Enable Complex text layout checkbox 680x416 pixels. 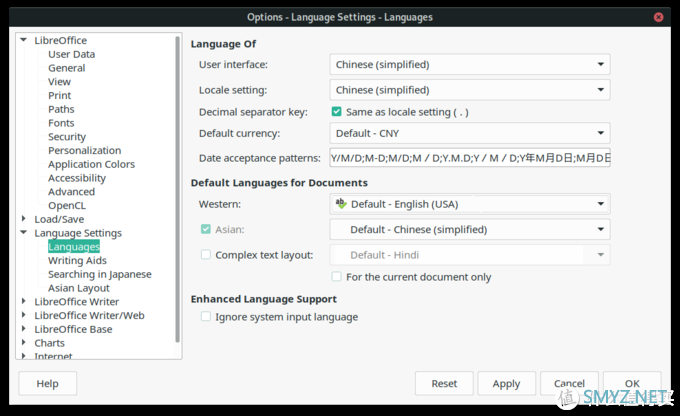[206, 255]
